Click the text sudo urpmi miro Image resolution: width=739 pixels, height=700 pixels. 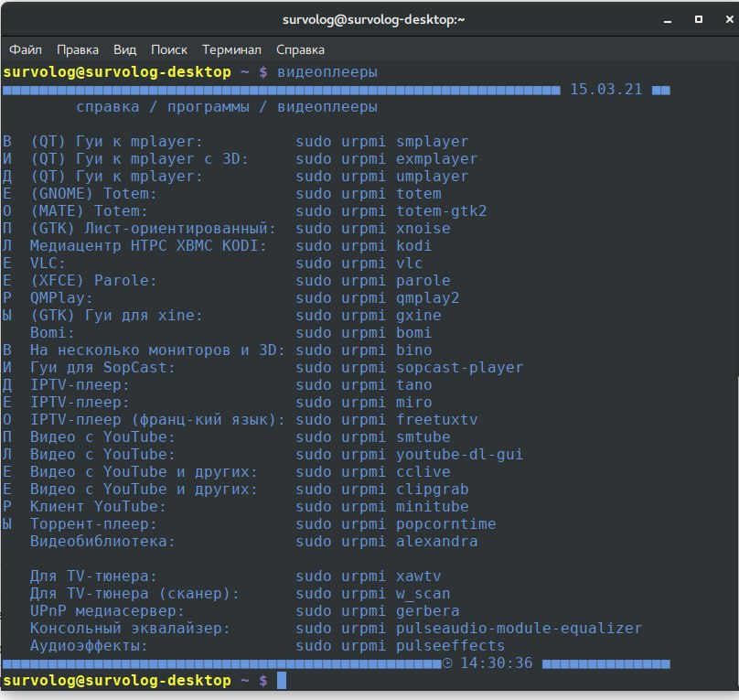363,403
